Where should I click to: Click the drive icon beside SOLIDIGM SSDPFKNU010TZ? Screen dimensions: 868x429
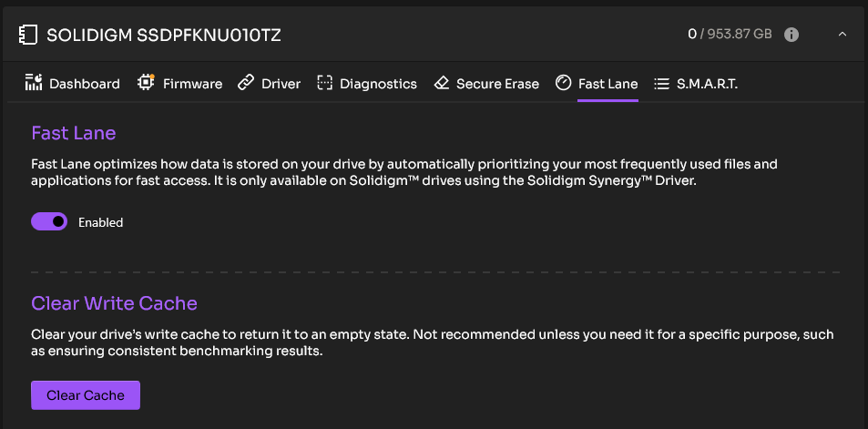click(x=27, y=35)
